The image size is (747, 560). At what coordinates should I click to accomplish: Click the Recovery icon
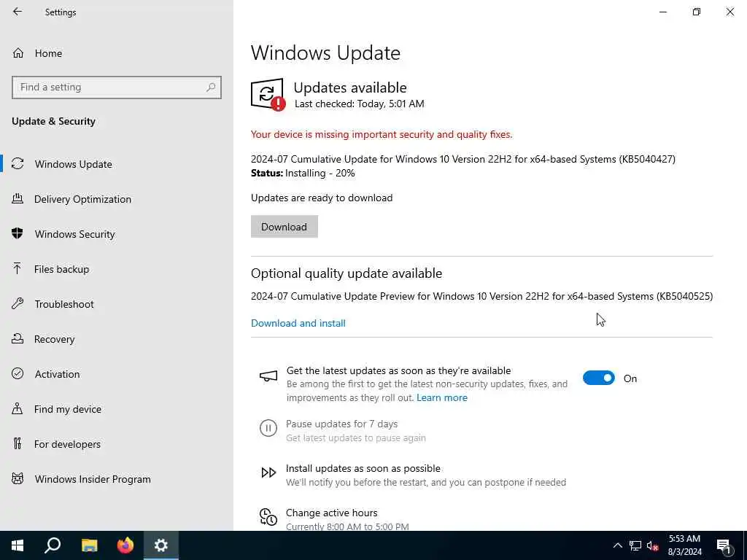[18, 338]
